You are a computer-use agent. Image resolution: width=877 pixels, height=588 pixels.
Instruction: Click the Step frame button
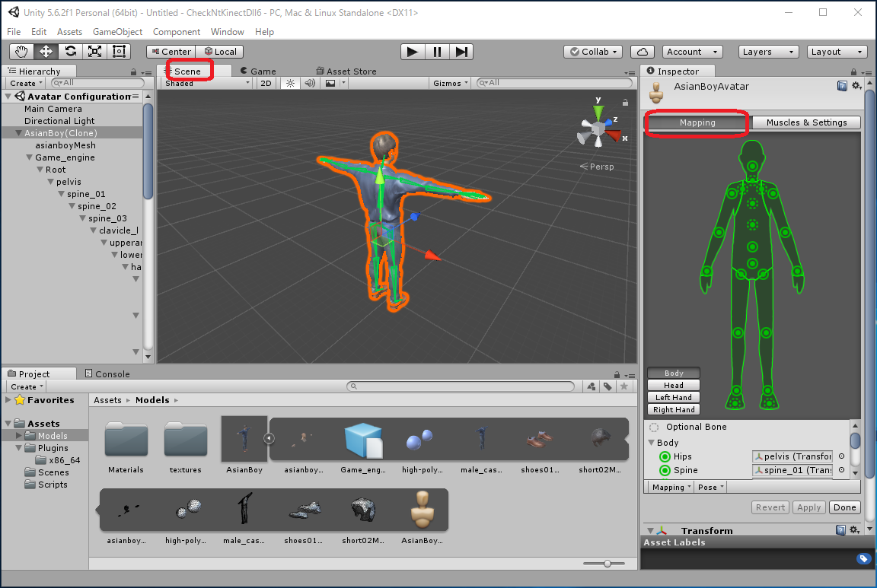pos(461,52)
